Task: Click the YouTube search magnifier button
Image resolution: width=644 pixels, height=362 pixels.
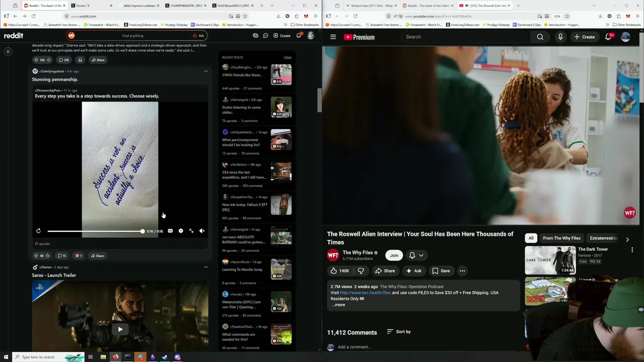Action: pos(540,37)
